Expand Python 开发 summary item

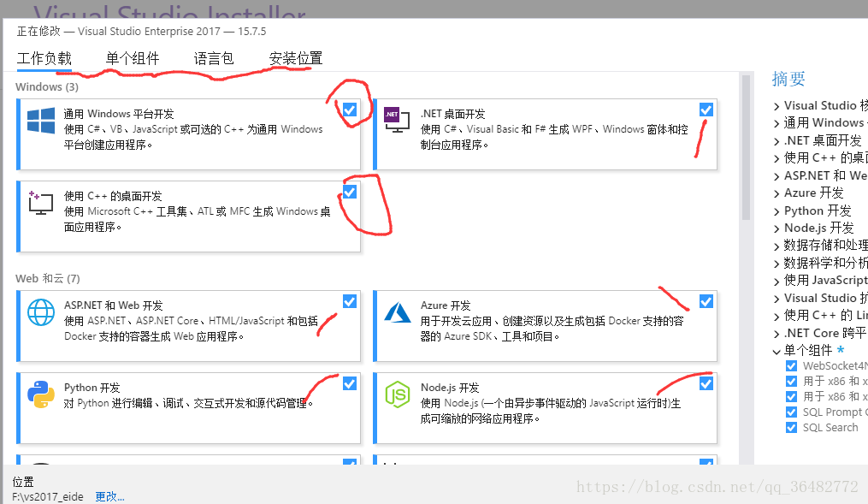point(776,211)
